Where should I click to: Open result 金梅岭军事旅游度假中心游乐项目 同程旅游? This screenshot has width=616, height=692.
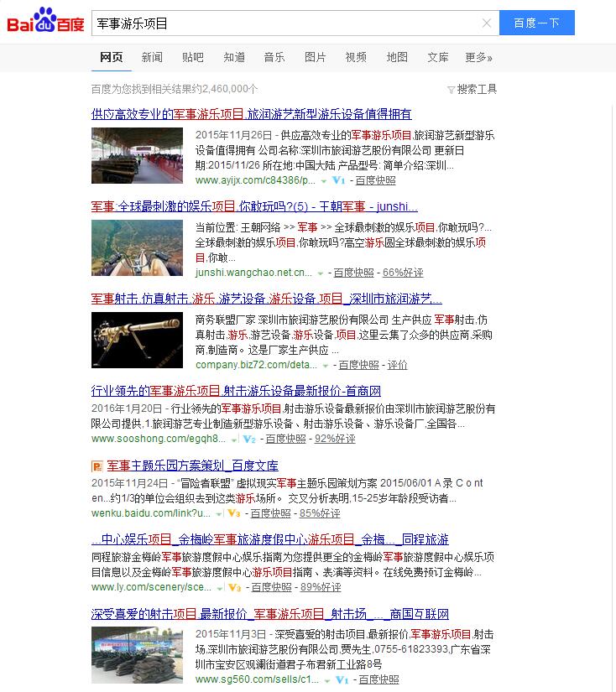click(x=269, y=539)
